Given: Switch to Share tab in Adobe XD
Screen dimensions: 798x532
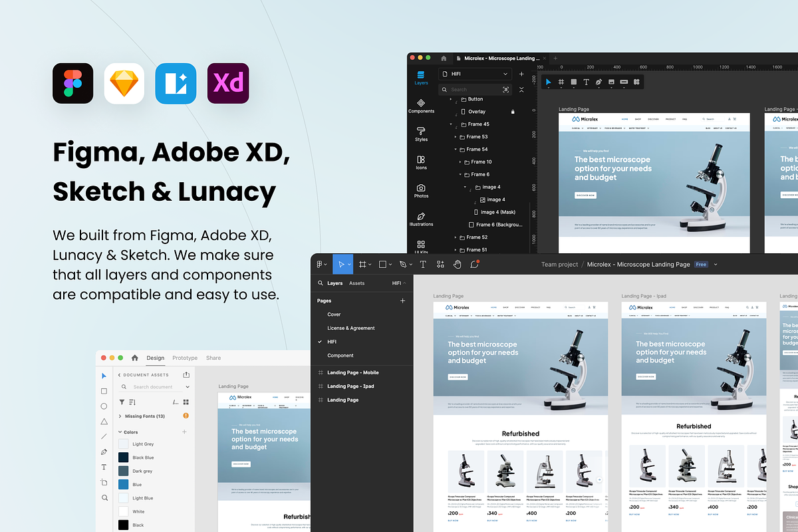Looking at the screenshot, I should pos(213,358).
